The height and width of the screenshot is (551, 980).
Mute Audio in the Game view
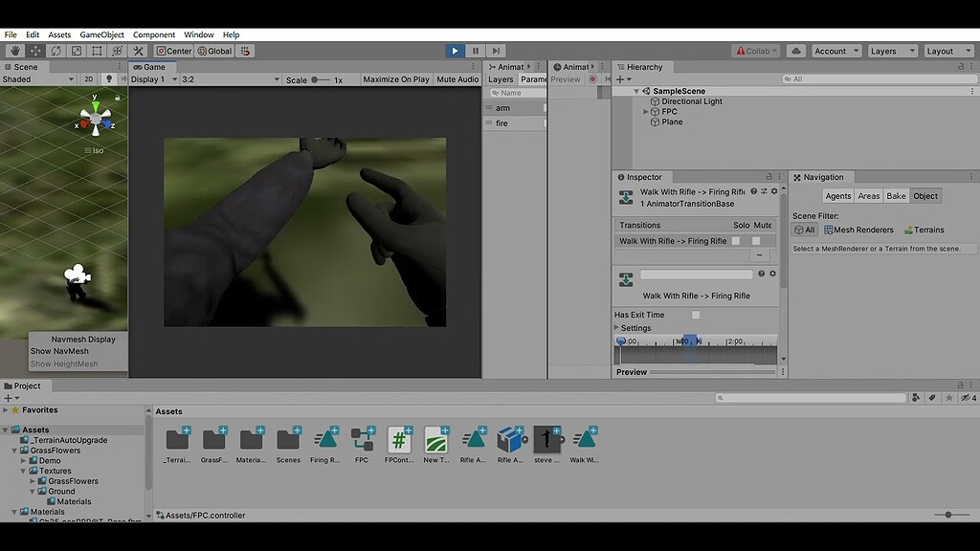pos(457,79)
